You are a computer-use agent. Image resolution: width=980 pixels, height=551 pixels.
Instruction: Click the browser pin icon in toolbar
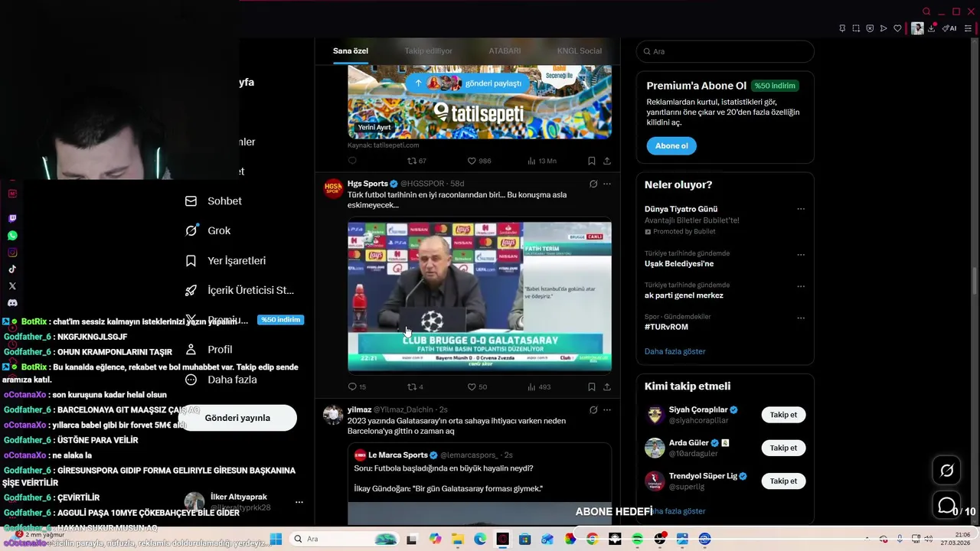(x=842, y=28)
